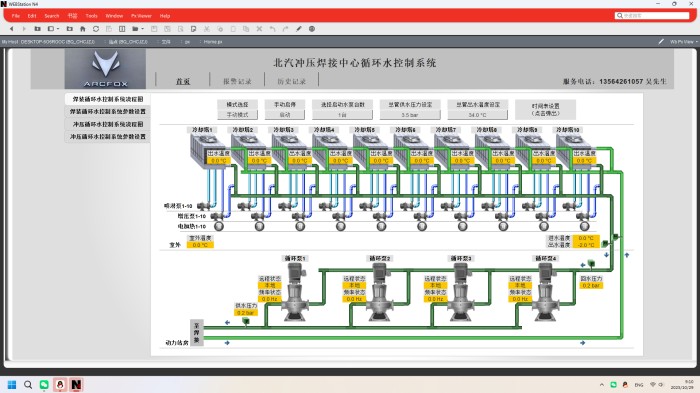Click the 34.0 °C outlet temperature setpoint
700x393 pixels.
click(478, 115)
